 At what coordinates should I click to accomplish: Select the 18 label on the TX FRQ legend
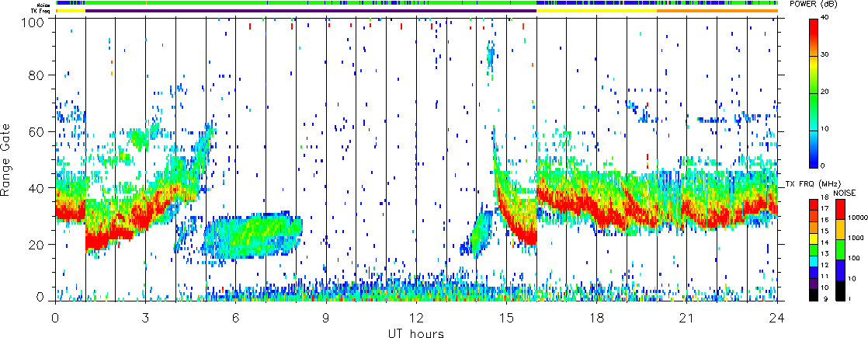point(825,197)
